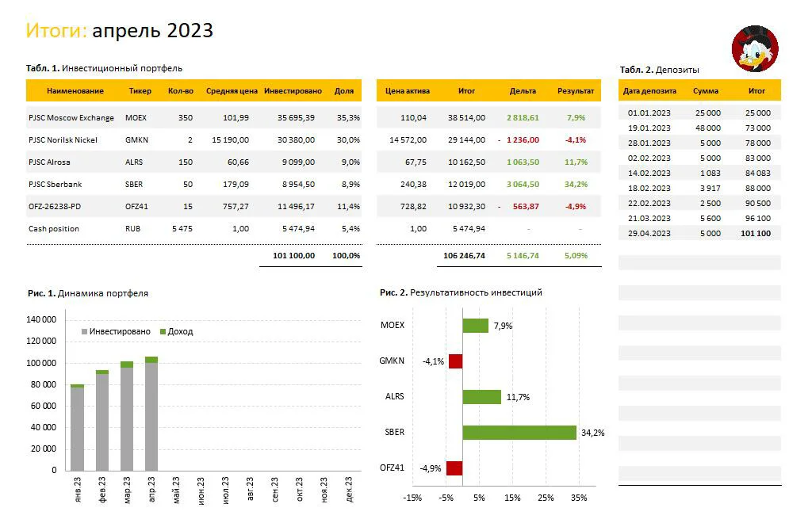Viewport: 812px width, 523px height.
Task: Select the OFZ-26238-PD row name
Action: coord(55,207)
